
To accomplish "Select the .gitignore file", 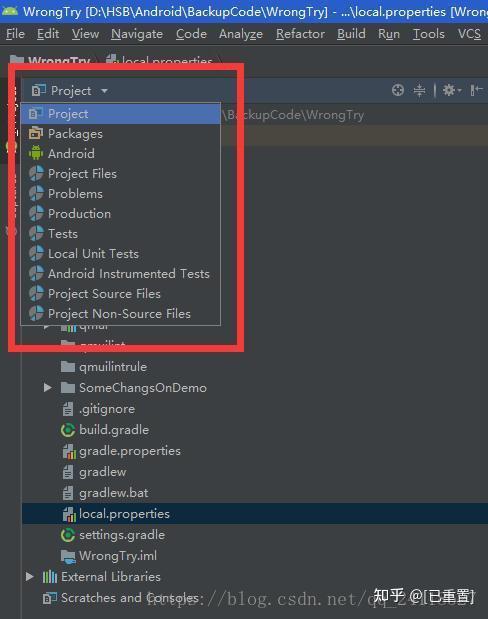I will pos(107,409).
